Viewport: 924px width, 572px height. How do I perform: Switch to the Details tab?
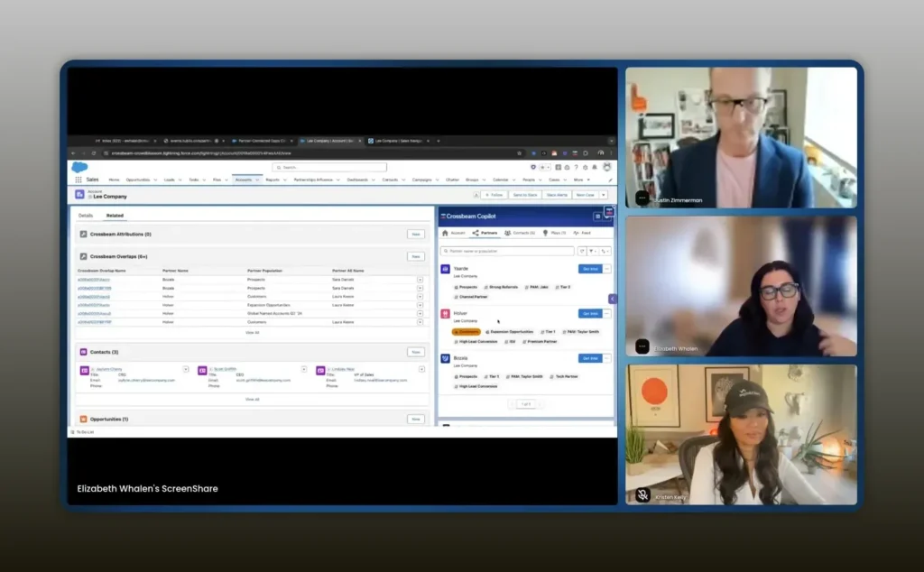pyautogui.click(x=86, y=216)
